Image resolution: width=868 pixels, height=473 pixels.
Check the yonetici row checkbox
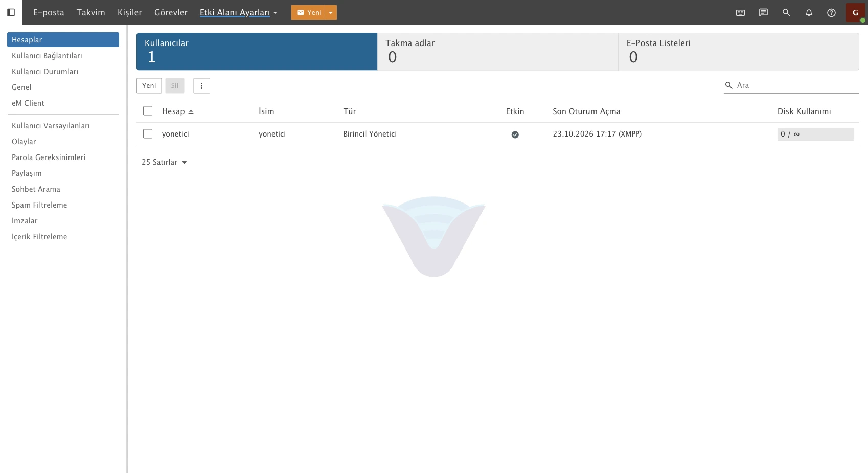(x=148, y=134)
